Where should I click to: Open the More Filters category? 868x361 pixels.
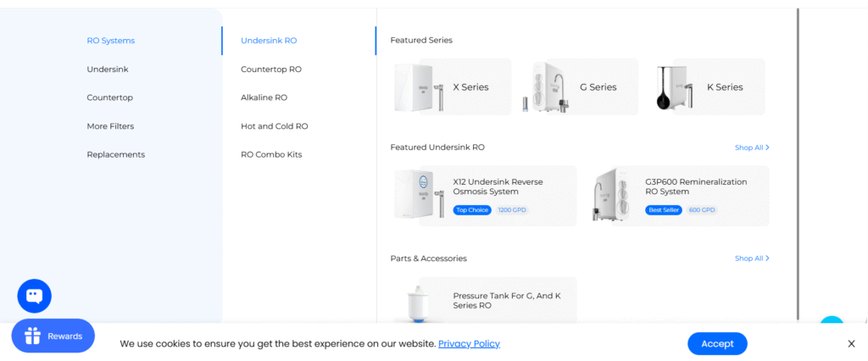tap(110, 126)
